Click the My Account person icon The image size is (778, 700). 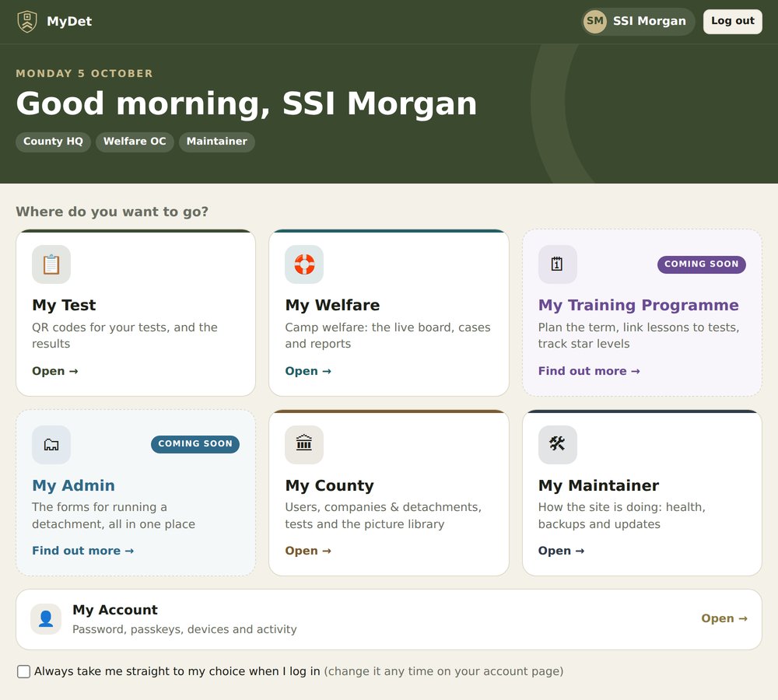click(46, 618)
